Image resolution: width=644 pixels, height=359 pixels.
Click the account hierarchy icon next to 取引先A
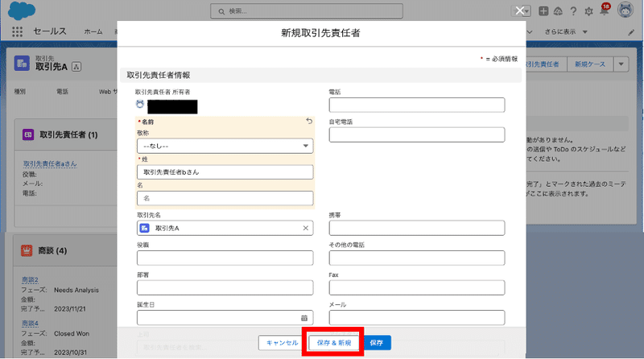76,67
